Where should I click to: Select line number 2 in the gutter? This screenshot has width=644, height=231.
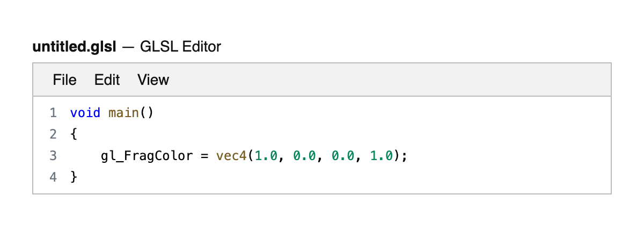coord(53,134)
